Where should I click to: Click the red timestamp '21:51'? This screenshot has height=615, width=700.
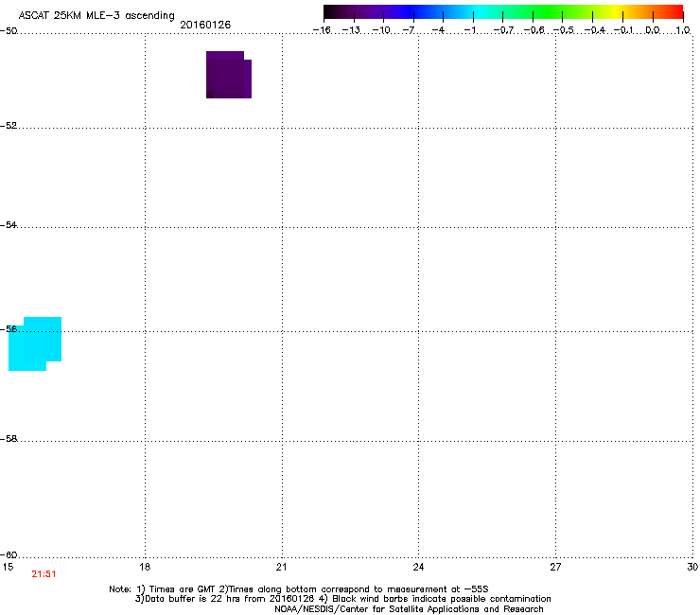tap(44, 574)
